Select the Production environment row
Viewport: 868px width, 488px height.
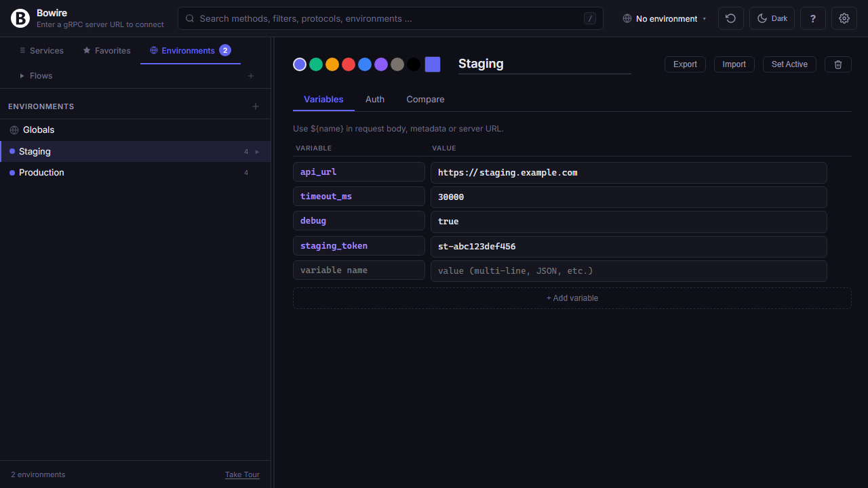(136, 173)
